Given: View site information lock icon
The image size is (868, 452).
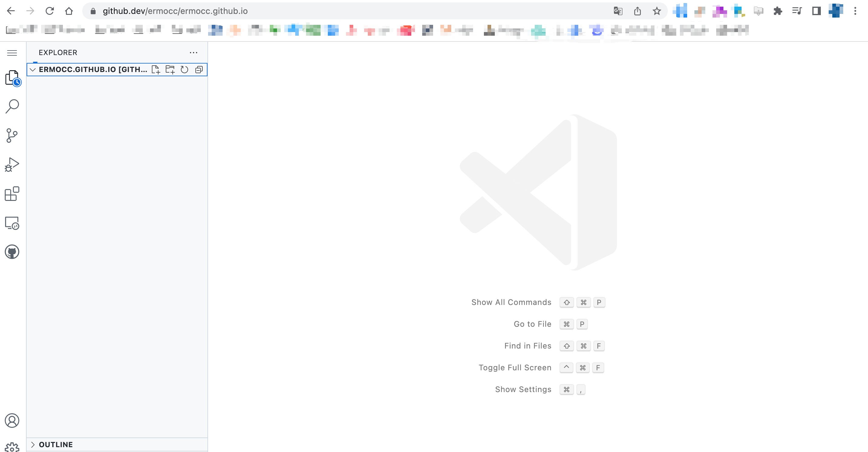Looking at the screenshot, I should (93, 11).
